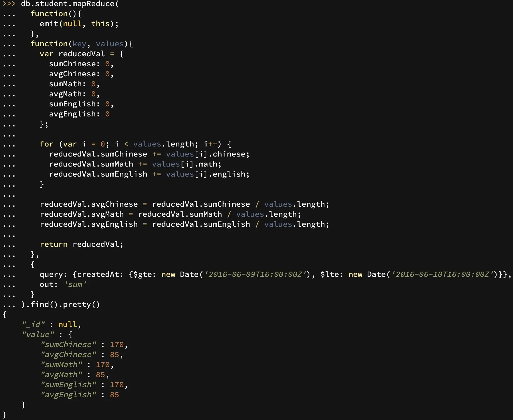Click the "sumMath" : 170 result
This screenshot has width=513, height=420.
77,365
